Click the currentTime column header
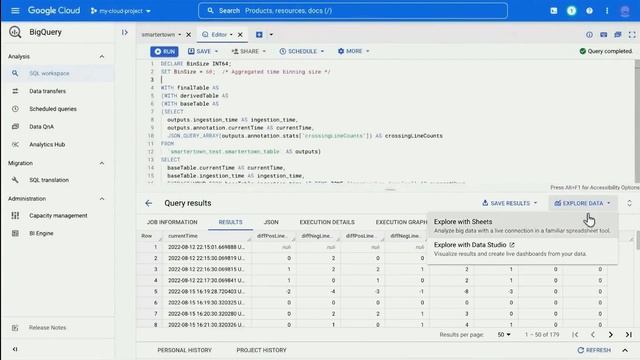 coord(183,236)
